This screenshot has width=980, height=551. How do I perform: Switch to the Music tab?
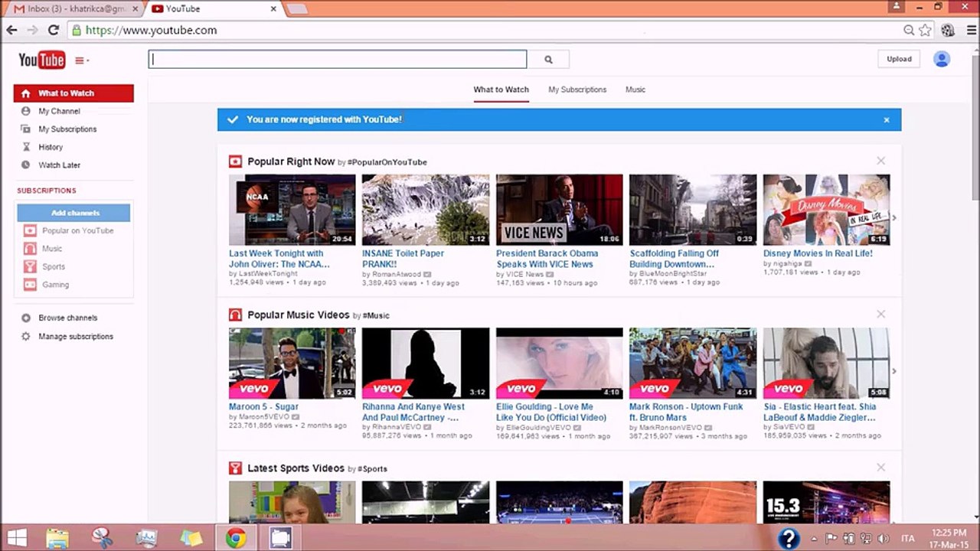click(635, 90)
